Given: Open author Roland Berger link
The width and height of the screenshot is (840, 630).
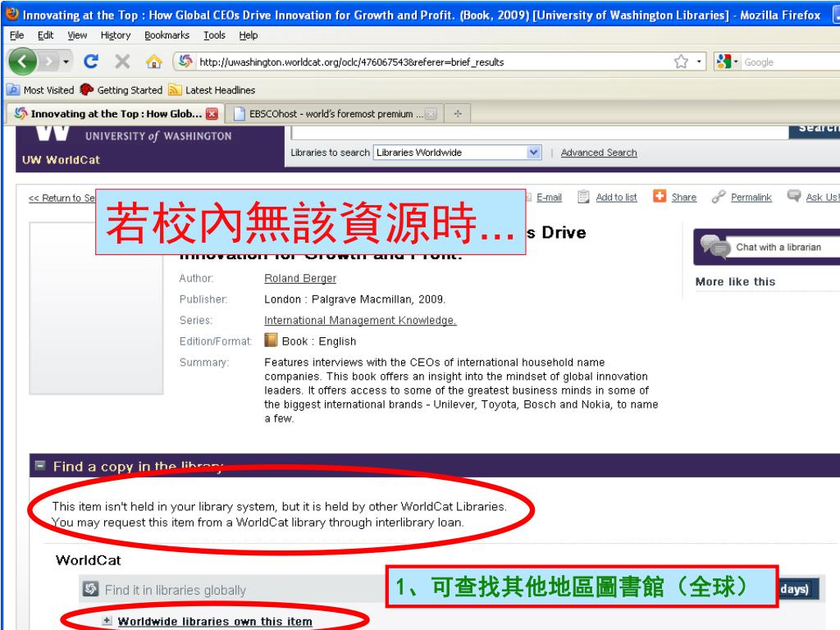Looking at the screenshot, I should pyautogui.click(x=300, y=278).
